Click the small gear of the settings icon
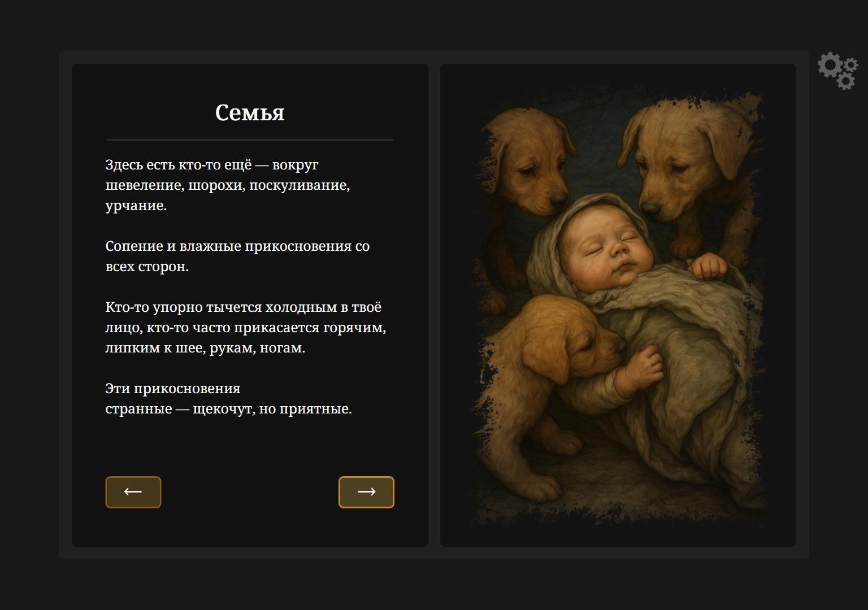 pos(846,81)
